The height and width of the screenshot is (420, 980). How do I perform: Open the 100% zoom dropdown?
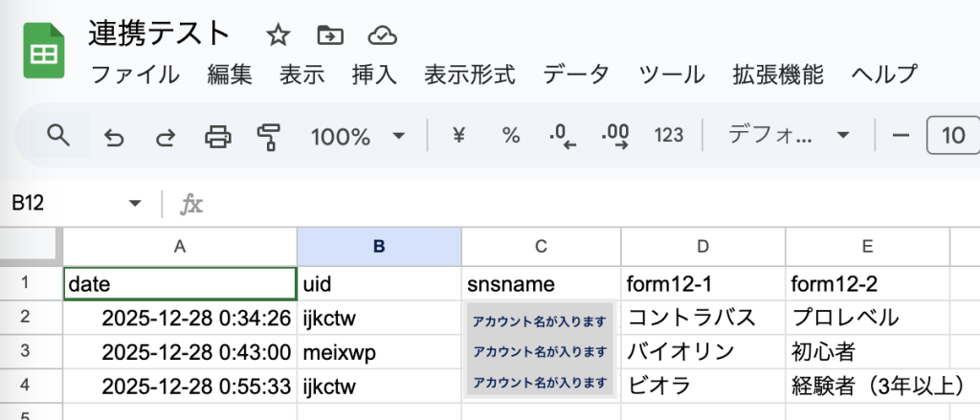pos(358,136)
